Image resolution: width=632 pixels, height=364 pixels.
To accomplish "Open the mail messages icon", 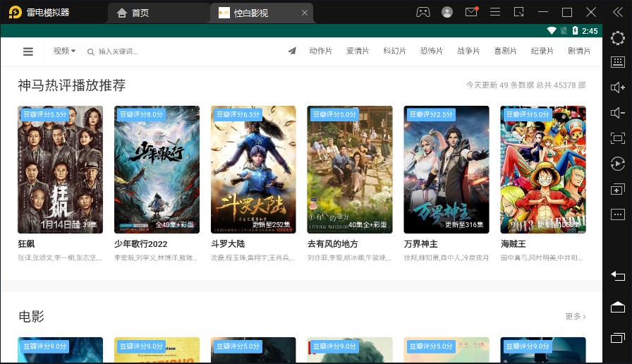I will [471, 12].
